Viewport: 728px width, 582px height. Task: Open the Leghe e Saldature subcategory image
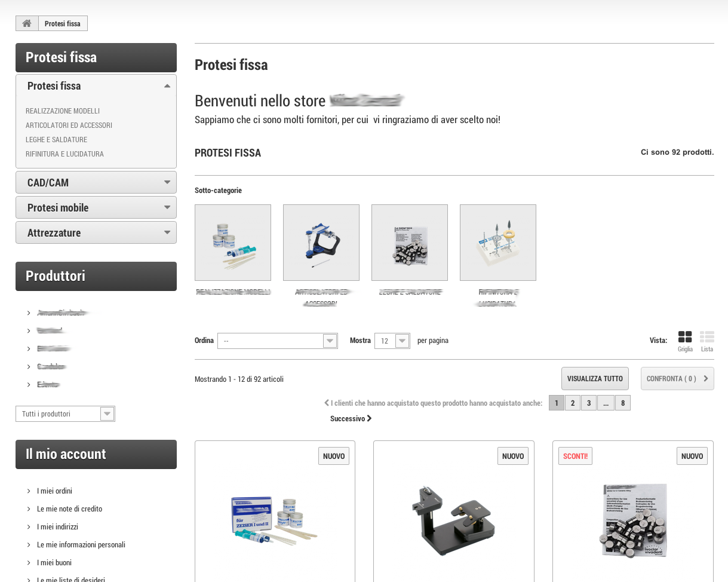click(410, 243)
